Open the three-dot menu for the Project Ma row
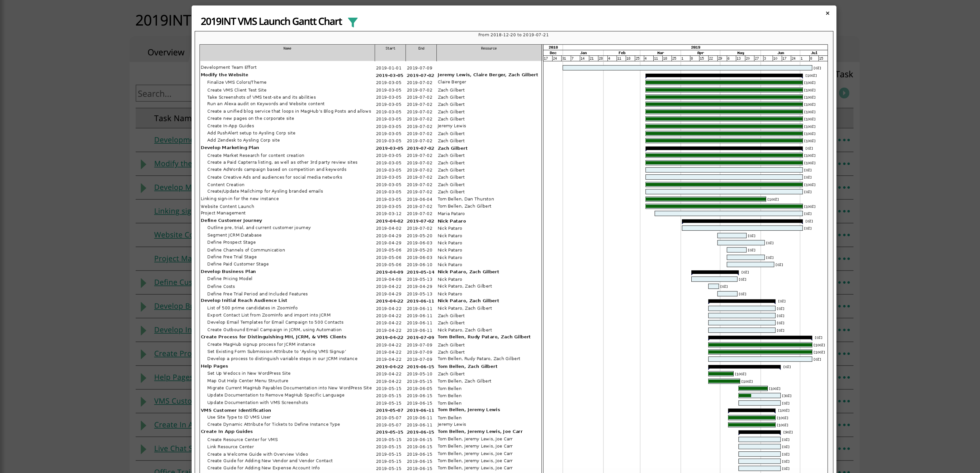This screenshot has height=473, width=980. tap(844, 259)
